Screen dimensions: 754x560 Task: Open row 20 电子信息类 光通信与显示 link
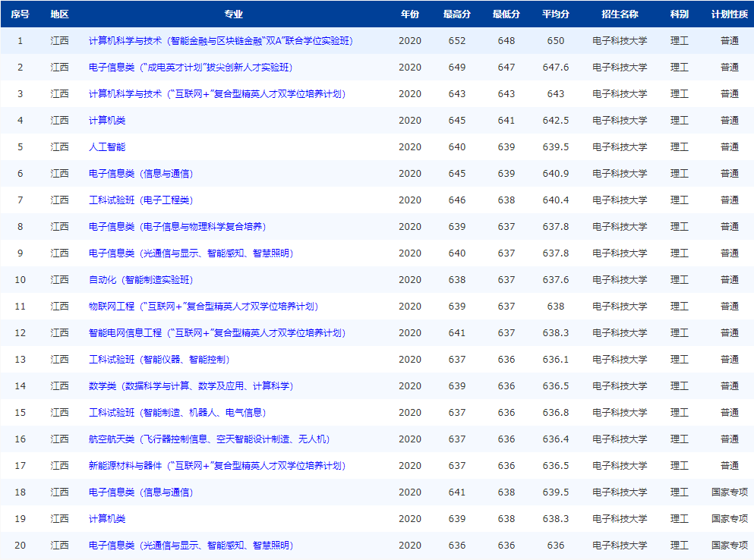pos(191,545)
